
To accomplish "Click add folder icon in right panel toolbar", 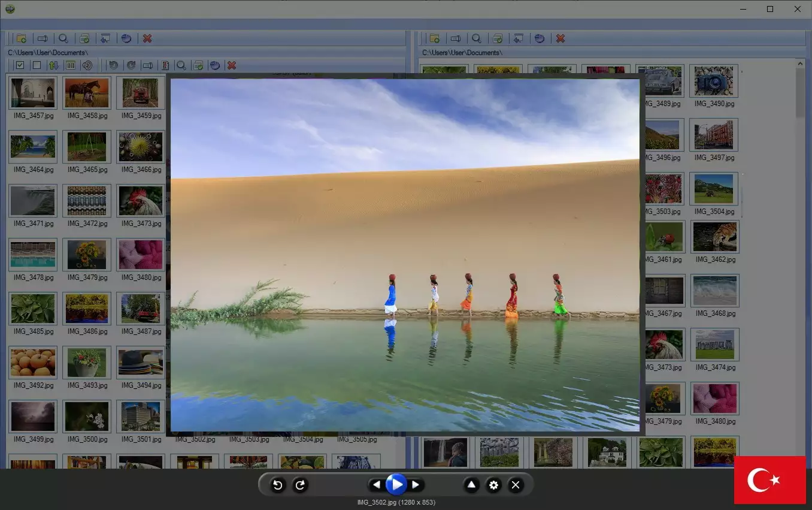I will [x=435, y=38].
